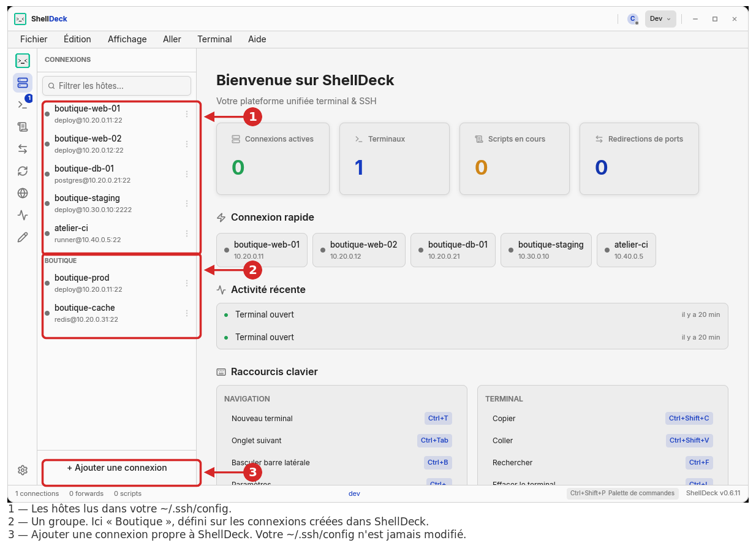Click the Ctrl+B shortcut badge

click(x=438, y=463)
